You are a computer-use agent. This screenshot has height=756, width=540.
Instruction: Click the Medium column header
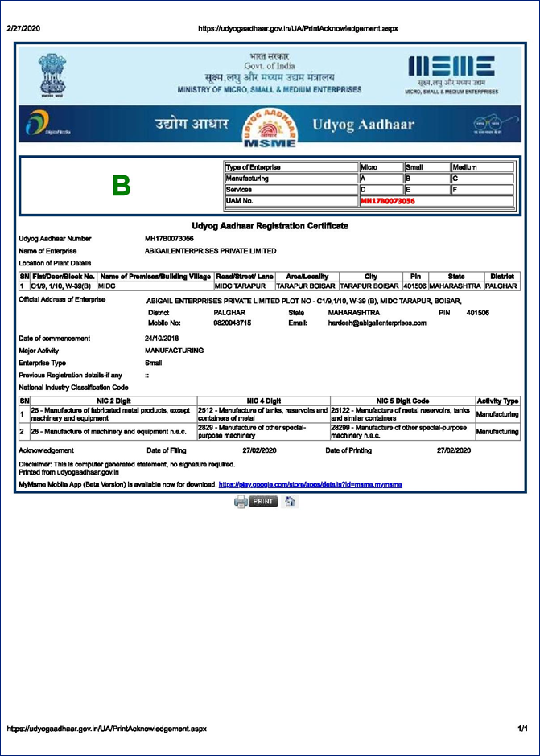[483, 167]
